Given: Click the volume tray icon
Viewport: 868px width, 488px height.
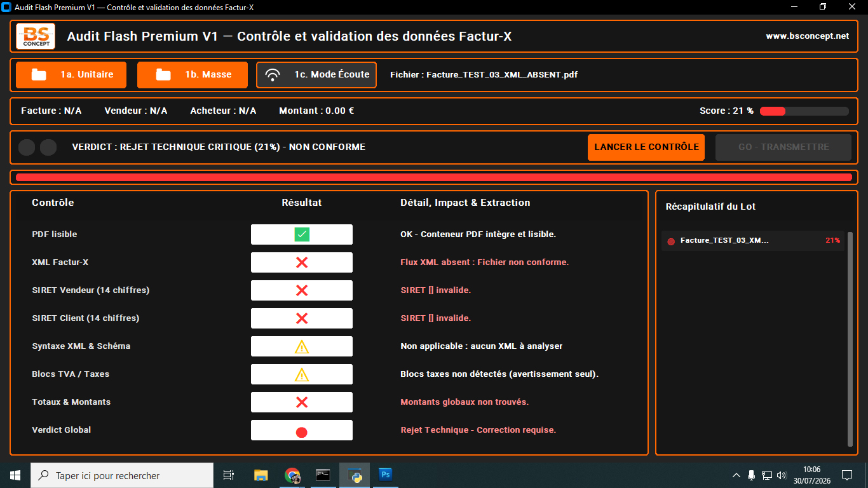Looking at the screenshot, I should click(x=782, y=475).
